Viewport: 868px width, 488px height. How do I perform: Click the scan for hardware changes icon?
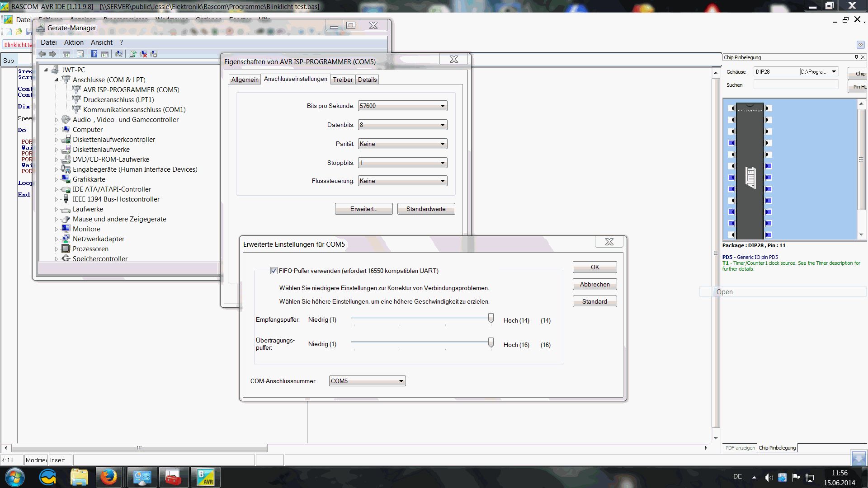click(x=119, y=54)
